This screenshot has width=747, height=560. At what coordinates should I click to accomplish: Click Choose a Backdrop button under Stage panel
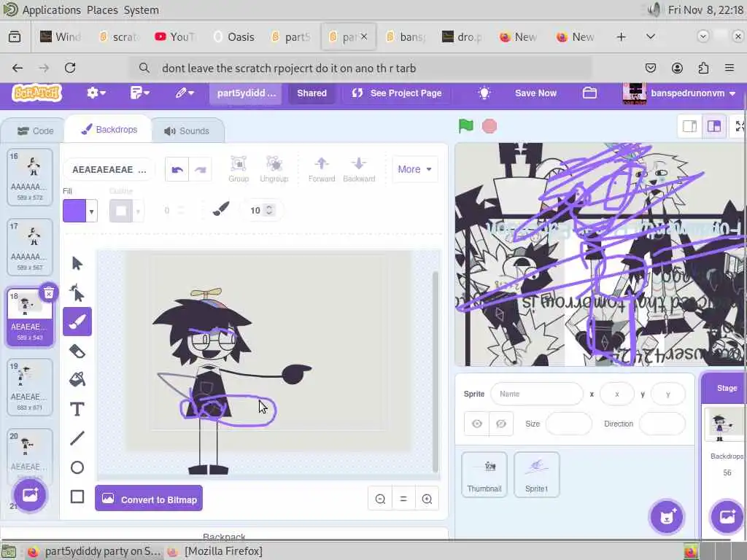click(x=727, y=517)
